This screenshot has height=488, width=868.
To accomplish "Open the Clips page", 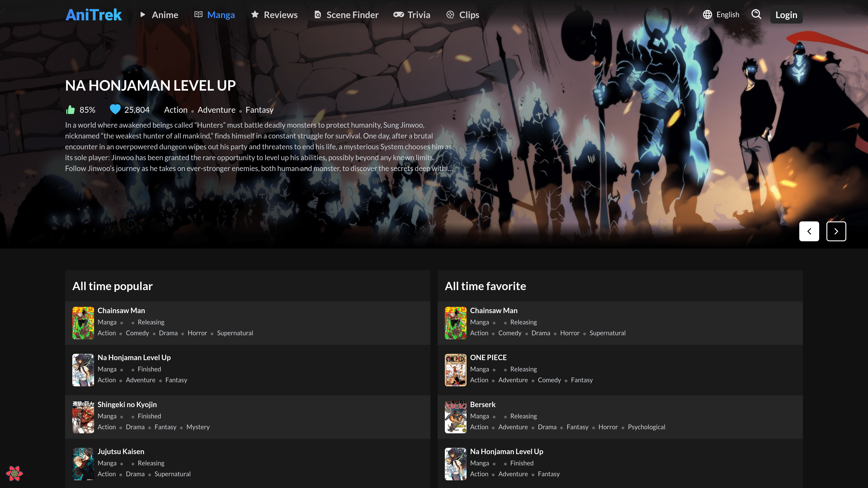I will click(469, 15).
